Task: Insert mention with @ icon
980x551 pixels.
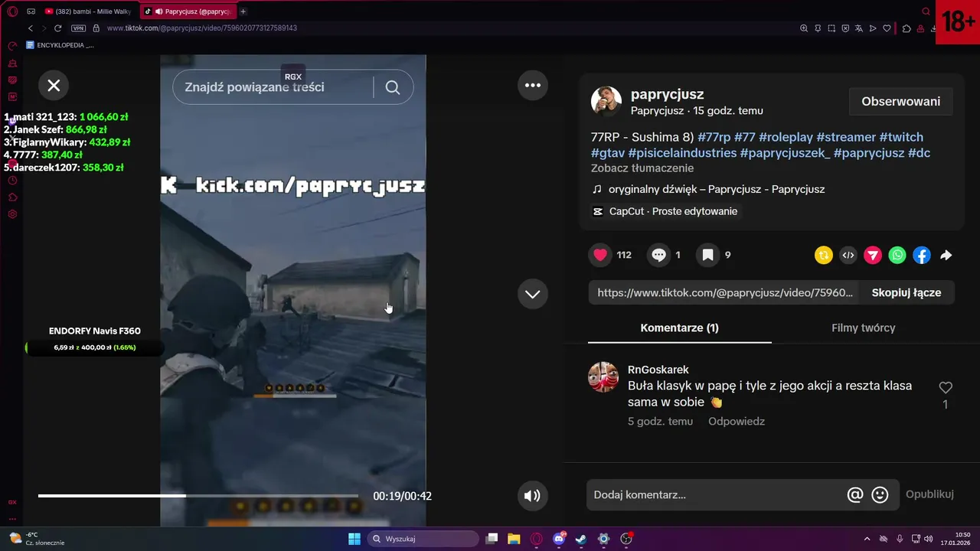Action: pos(855,495)
